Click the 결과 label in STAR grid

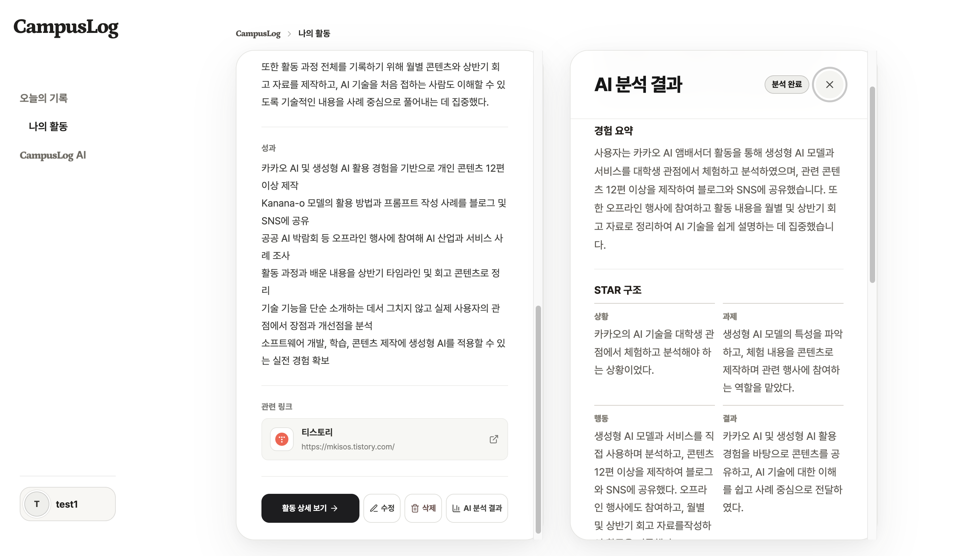pyautogui.click(x=730, y=418)
